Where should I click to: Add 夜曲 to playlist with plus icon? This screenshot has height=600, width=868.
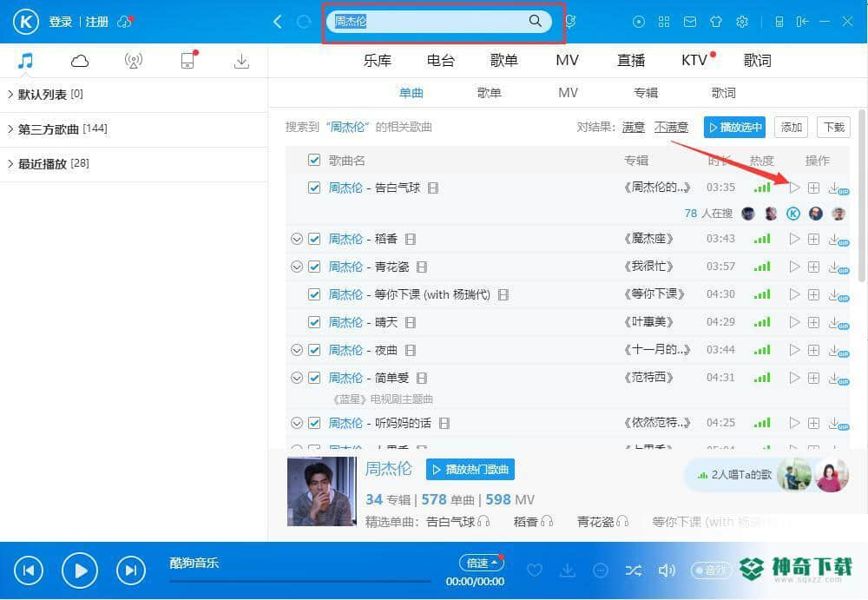click(813, 350)
